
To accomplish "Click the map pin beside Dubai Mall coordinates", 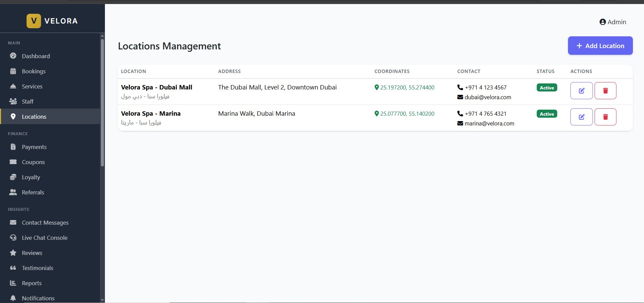I will pyautogui.click(x=377, y=87).
